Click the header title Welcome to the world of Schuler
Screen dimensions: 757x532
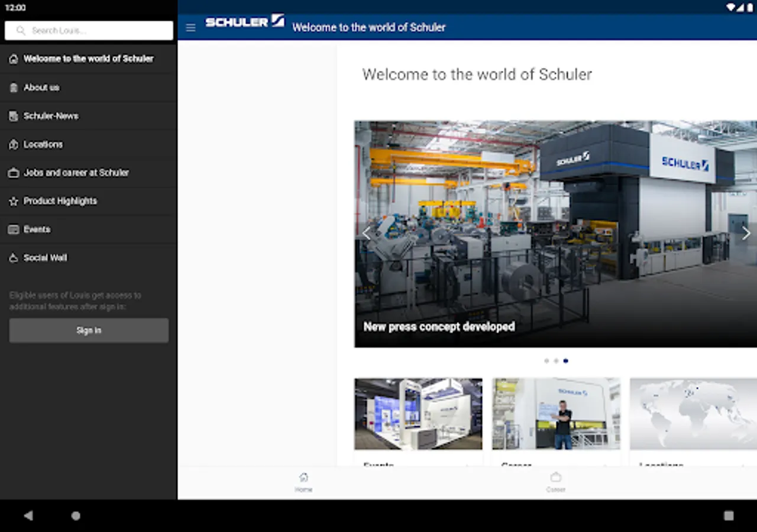click(369, 27)
